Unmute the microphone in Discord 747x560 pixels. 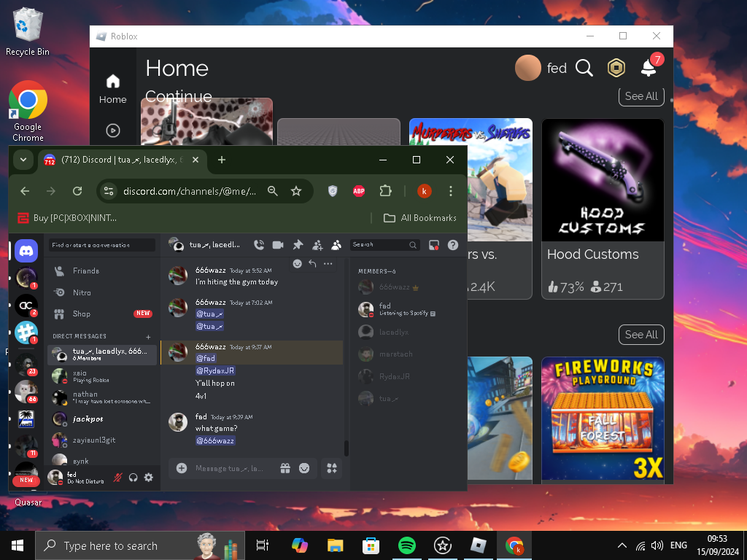(117, 477)
